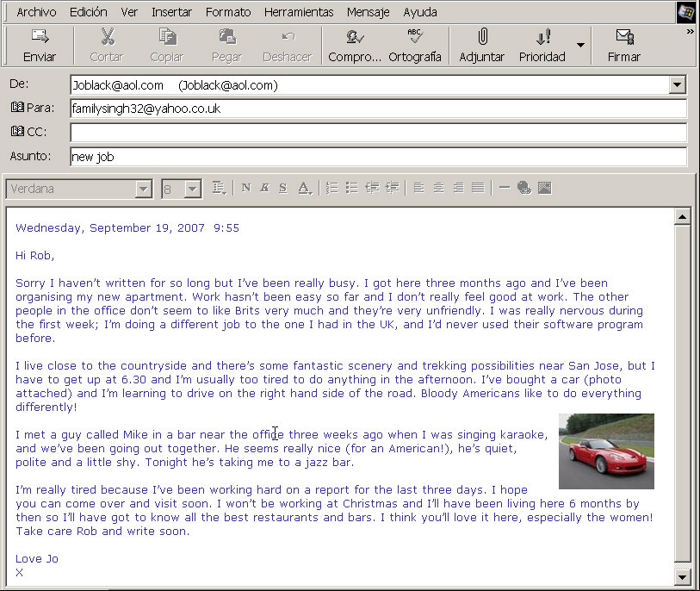Click the Copiar toolbar icon

click(167, 37)
